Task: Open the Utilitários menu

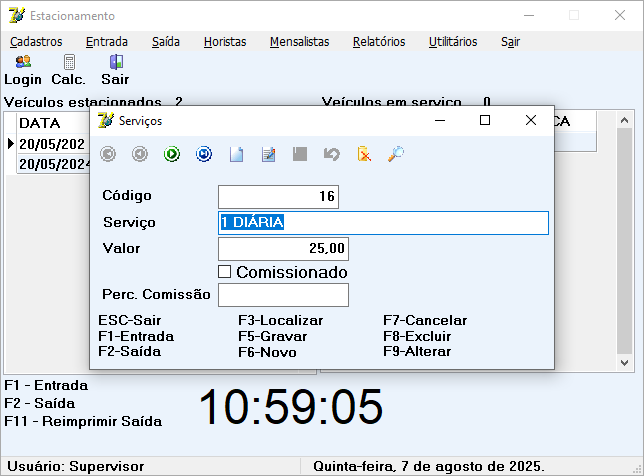Action: [x=453, y=42]
